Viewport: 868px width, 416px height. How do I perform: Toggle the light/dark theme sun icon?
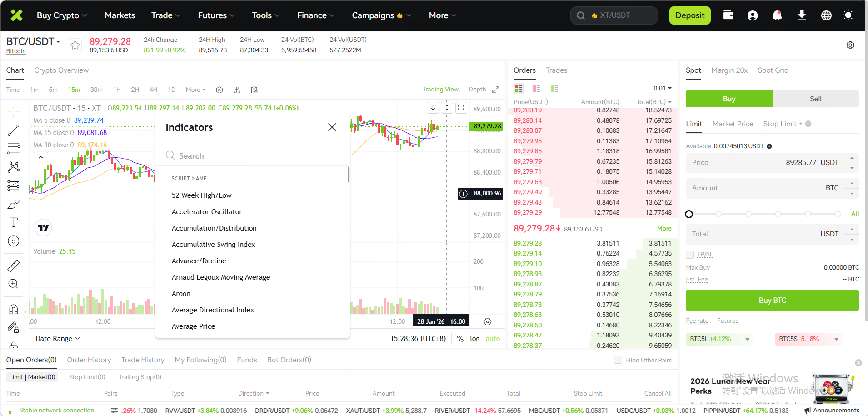[x=848, y=15]
